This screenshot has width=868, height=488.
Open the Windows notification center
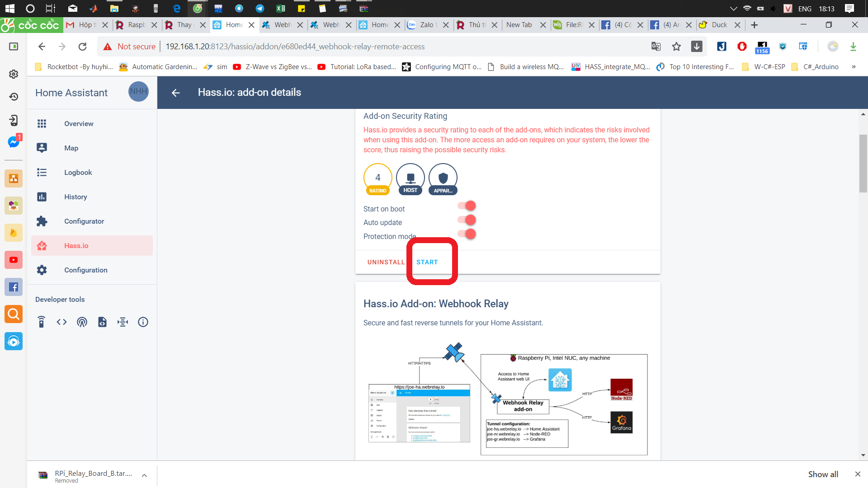[x=849, y=9]
